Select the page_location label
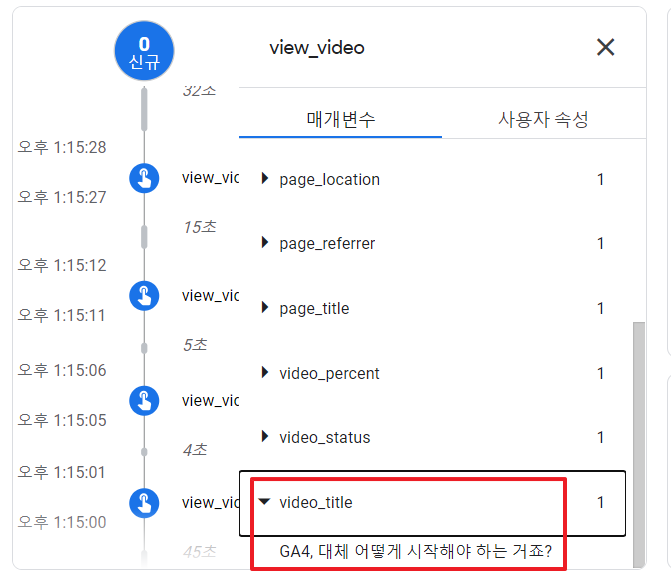 330,180
